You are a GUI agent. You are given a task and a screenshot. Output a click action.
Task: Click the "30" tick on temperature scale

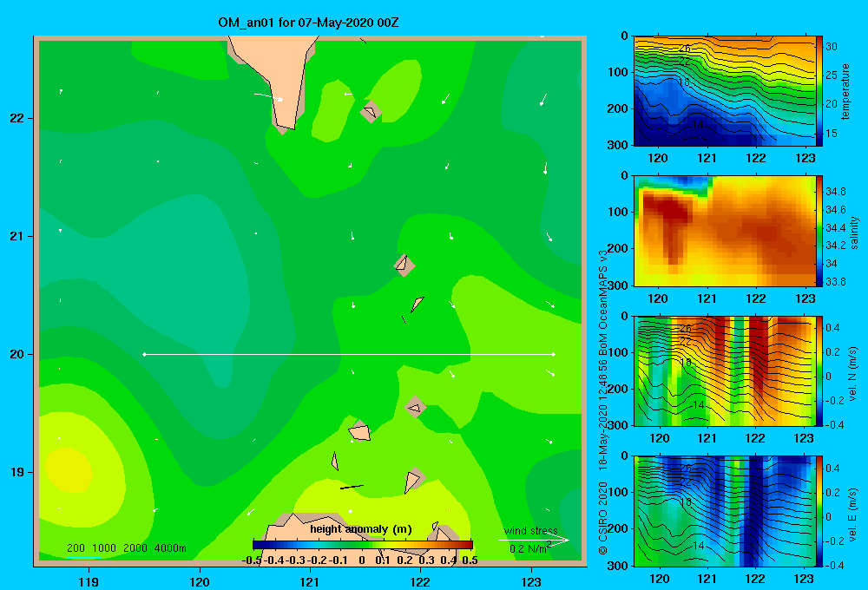pyautogui.click(x=832, y=47)
